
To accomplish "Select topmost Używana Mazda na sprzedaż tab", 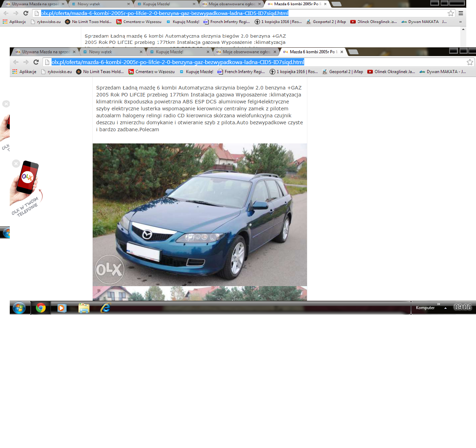I will [33, 4].
